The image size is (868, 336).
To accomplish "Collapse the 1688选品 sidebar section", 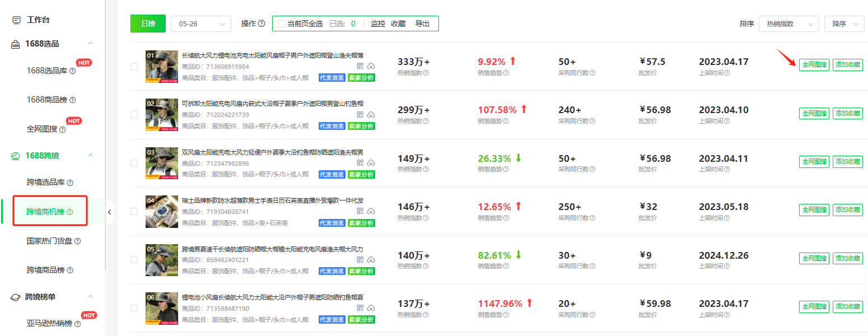I will pos(90,43).
